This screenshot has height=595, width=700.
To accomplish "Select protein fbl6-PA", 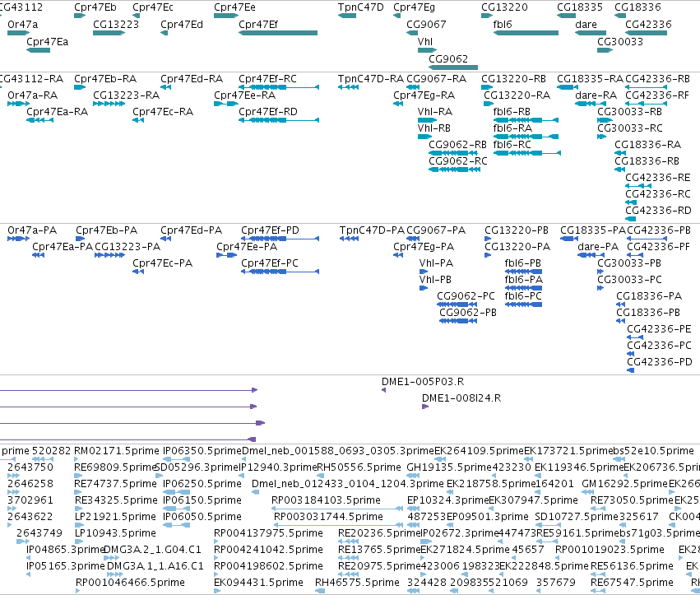I will tap(523, 288).
